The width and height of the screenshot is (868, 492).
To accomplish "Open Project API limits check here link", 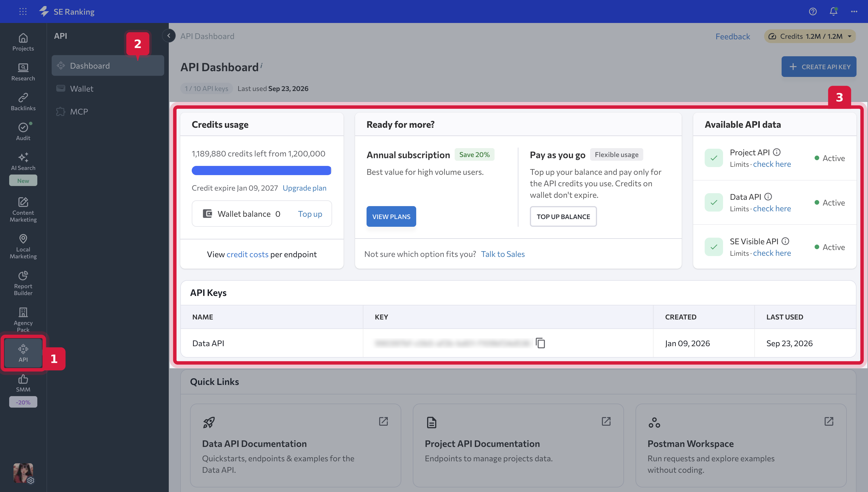I will point(772,164).
